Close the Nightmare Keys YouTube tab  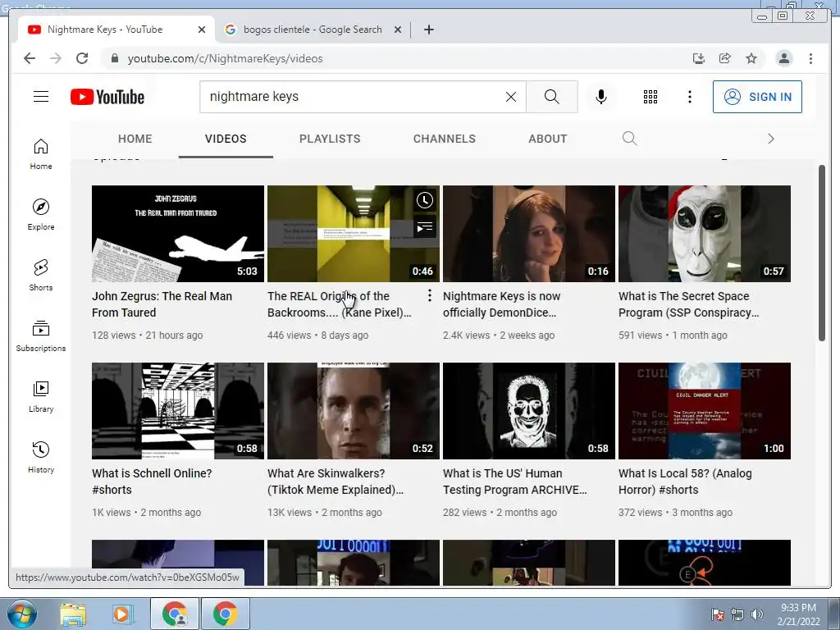202,30
